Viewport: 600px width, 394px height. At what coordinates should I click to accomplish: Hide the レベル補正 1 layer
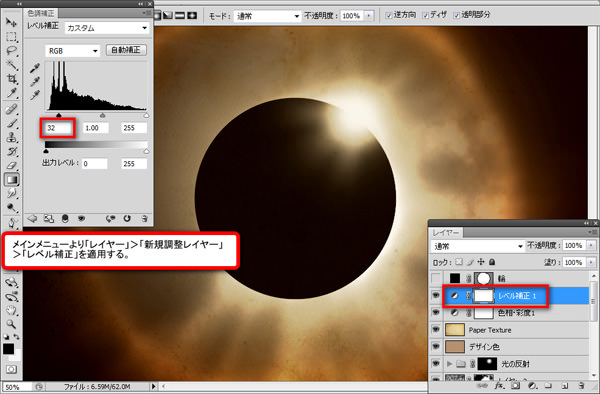[x=436, y=296]
